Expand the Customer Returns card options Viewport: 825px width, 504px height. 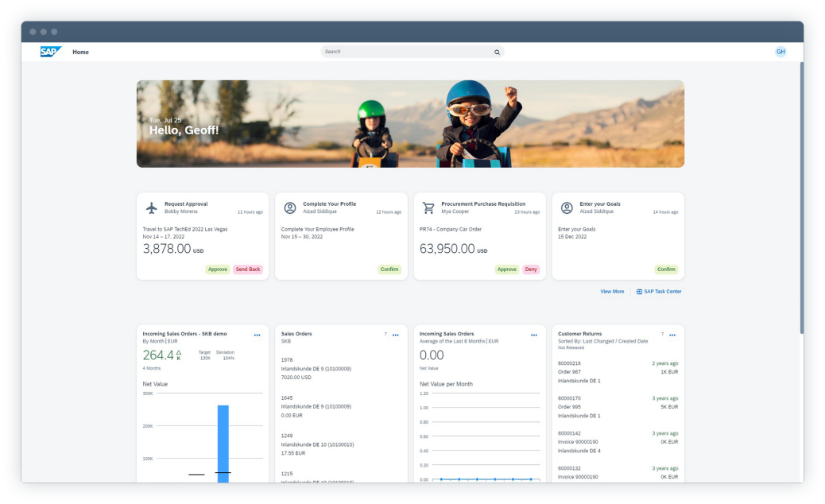[x=672, y=335]
